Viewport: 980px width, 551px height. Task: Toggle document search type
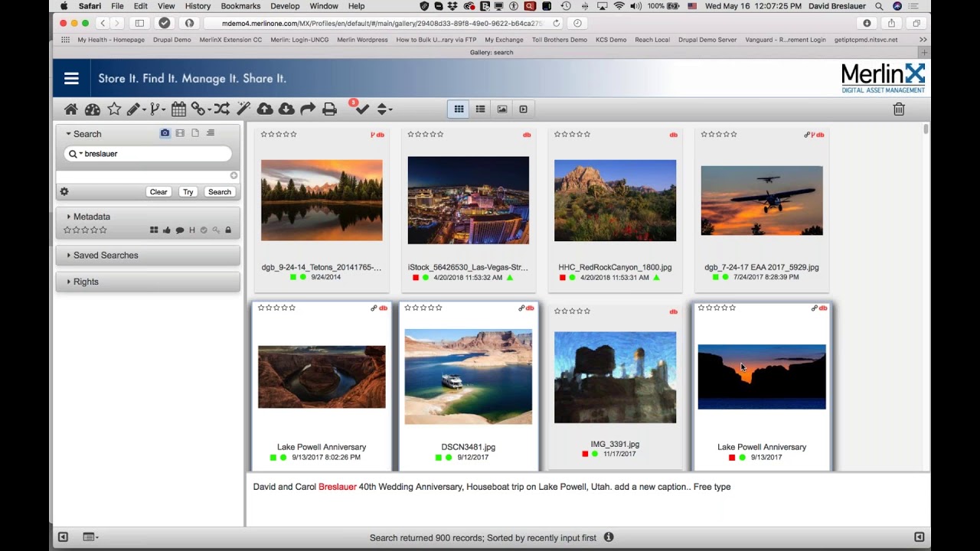[x=195, y=133]
